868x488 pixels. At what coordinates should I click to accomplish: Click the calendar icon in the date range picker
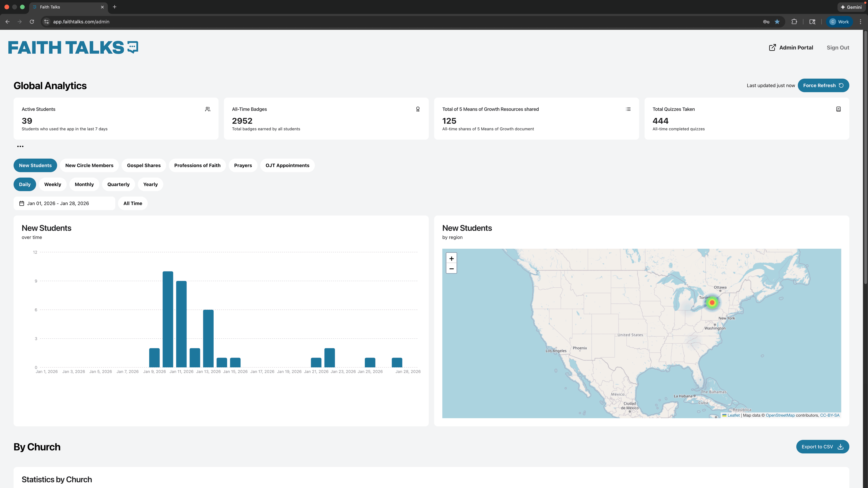click(21, 203)
